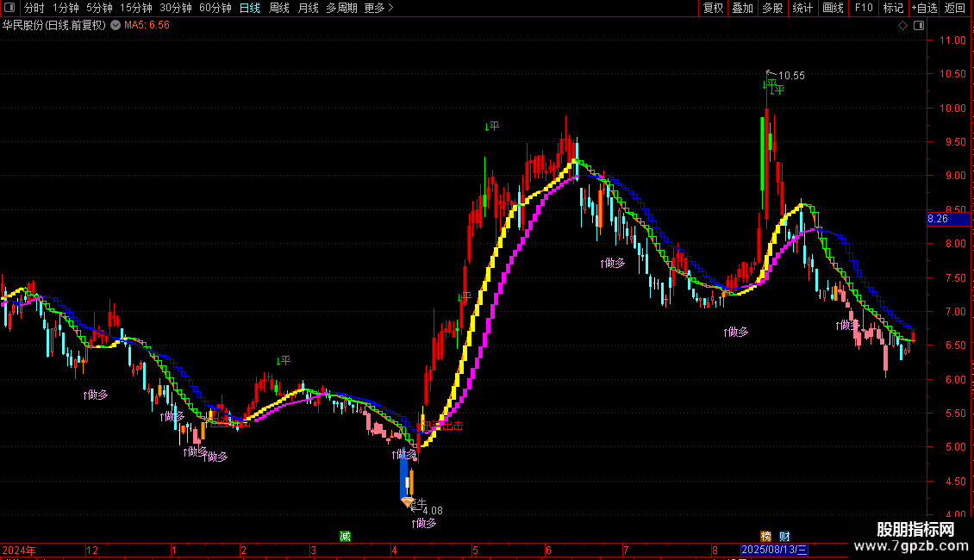Open the 复权 adjustment menu

click(713, 8)
